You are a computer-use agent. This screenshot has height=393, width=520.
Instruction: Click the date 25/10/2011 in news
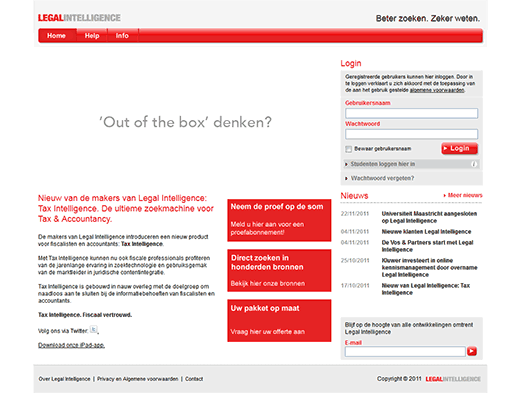point(355,260)
